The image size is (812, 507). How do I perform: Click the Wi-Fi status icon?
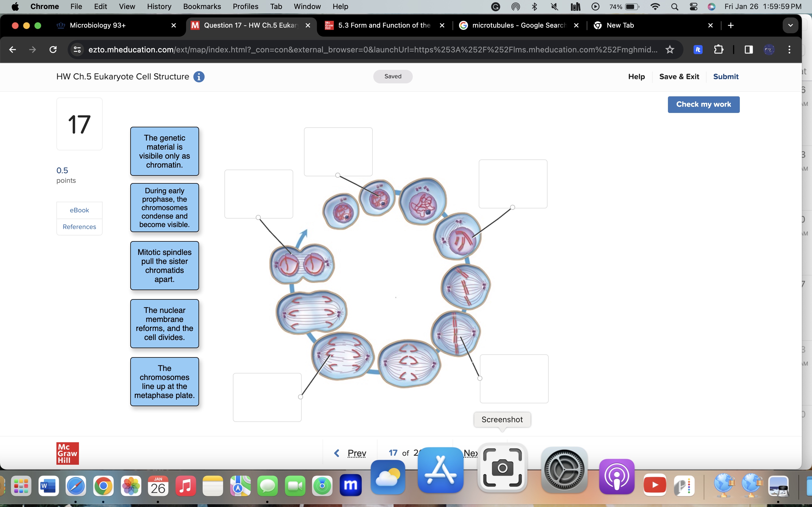(x=655, y=7)
